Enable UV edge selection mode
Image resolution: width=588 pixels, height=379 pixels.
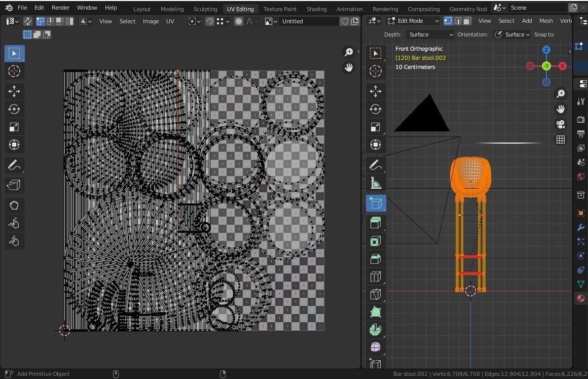click(50, 21)
